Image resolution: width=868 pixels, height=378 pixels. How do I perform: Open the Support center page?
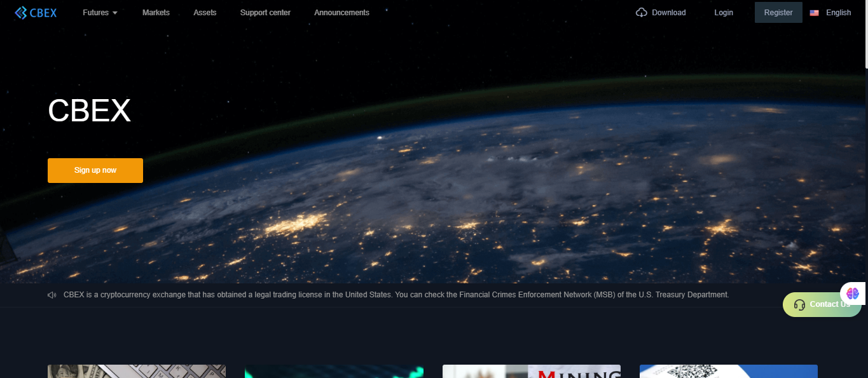tap(265, 12)
